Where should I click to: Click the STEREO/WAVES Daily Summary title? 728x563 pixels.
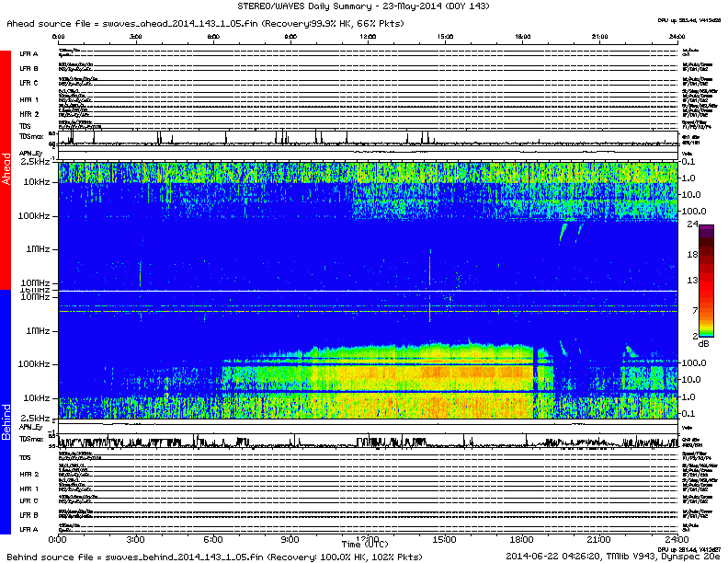[363, 6]
